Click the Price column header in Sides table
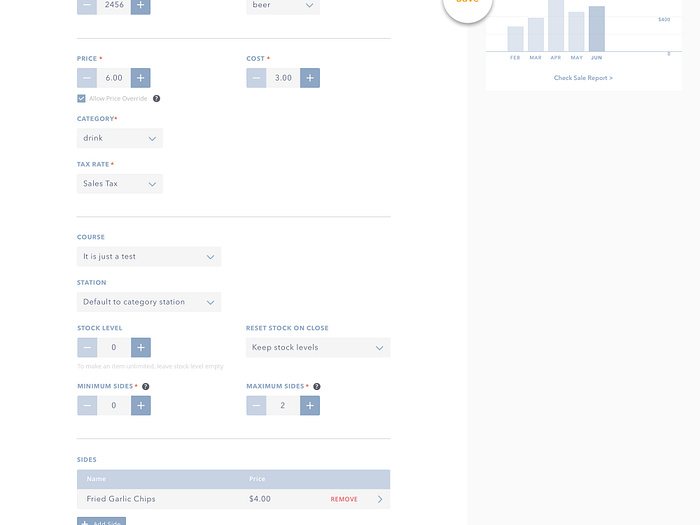 [257, 479]
